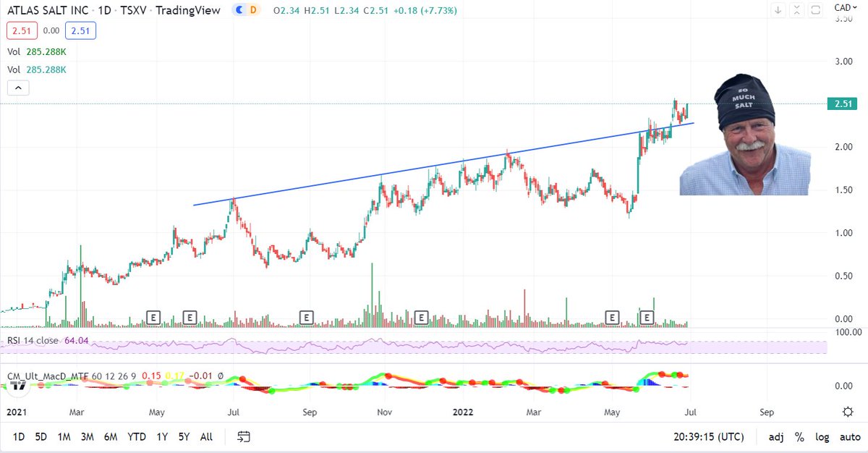This screenshot has height=453, width=868.
Task: Select the 3M date range
Action: click(x=88, y=437)
